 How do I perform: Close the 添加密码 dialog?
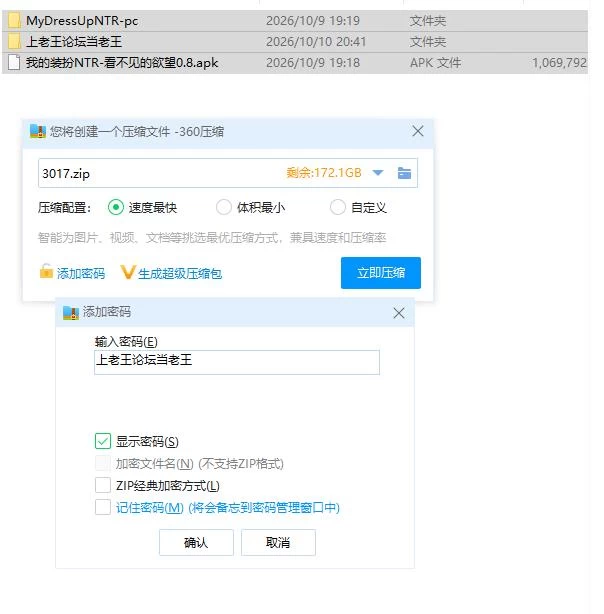399,313
